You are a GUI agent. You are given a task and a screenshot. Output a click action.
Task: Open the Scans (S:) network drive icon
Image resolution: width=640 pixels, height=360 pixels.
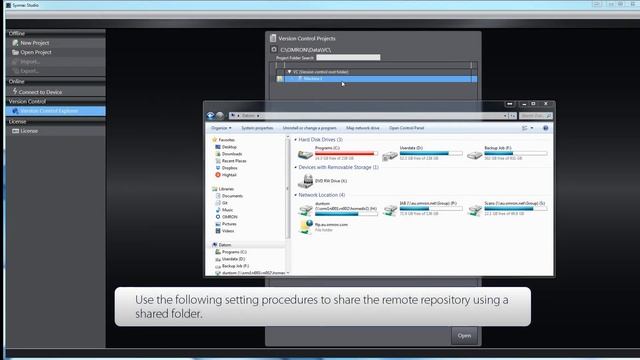click(475, 210)
